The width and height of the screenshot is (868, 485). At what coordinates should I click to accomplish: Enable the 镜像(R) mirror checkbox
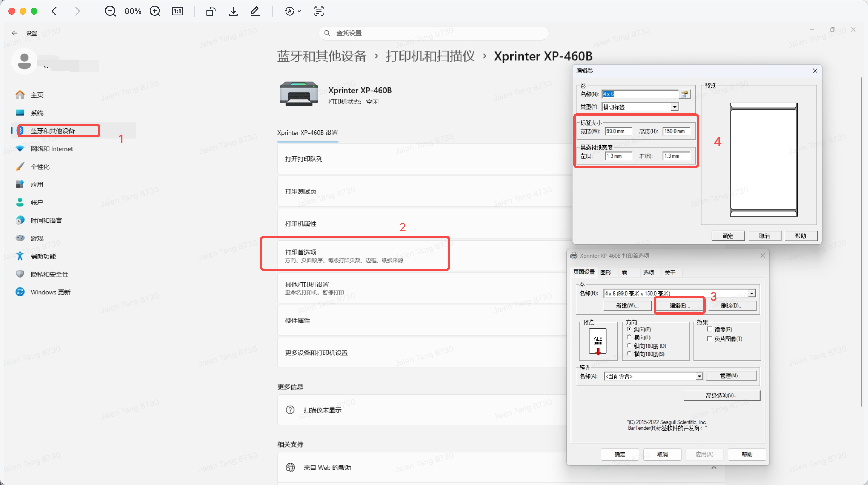[710, 329]
